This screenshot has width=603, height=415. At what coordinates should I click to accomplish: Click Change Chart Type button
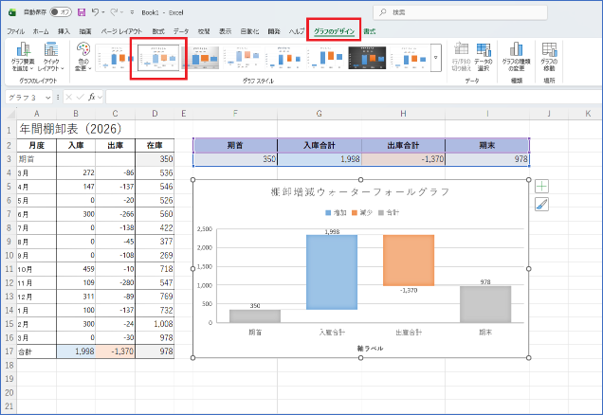pyautogui.click(x=516, y=57)
